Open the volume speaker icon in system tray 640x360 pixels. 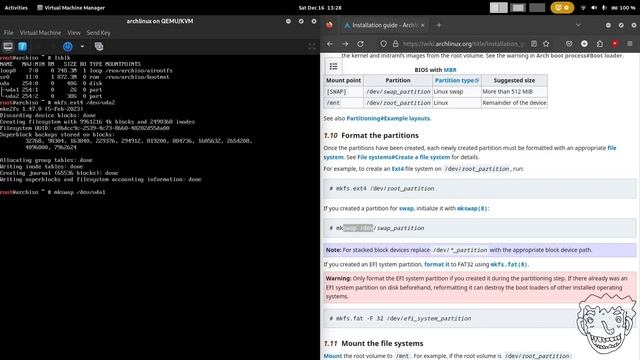[594, 7]
